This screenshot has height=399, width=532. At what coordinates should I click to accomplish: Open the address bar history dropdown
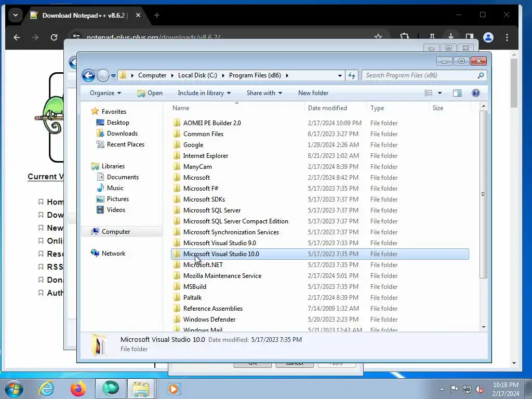(340, 76)
